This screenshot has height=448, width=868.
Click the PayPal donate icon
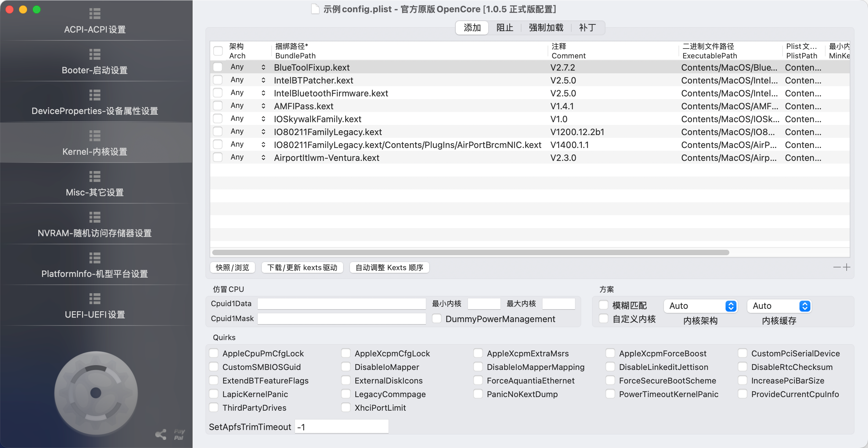[x=179, y=434]
